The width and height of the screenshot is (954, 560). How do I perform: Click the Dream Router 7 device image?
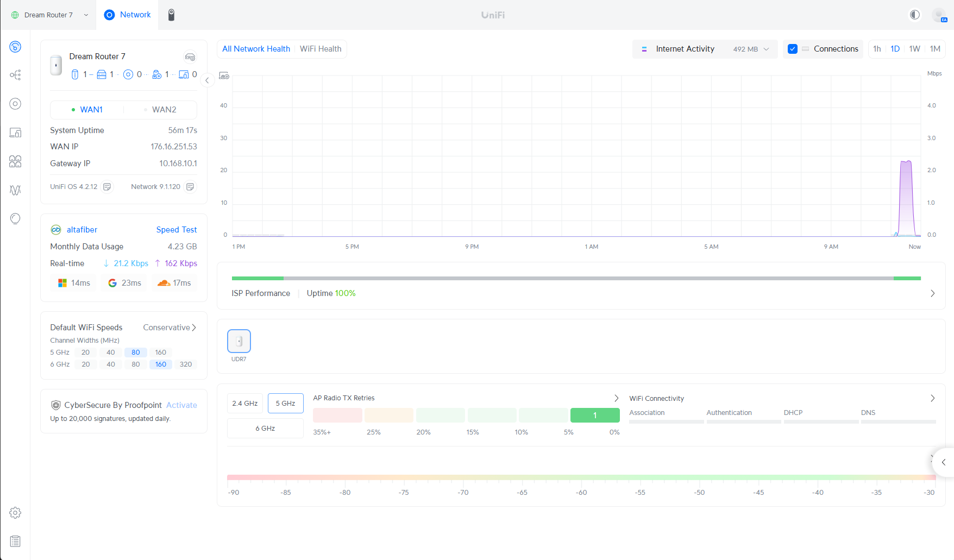pyautogui.click(x=56, y=65)
